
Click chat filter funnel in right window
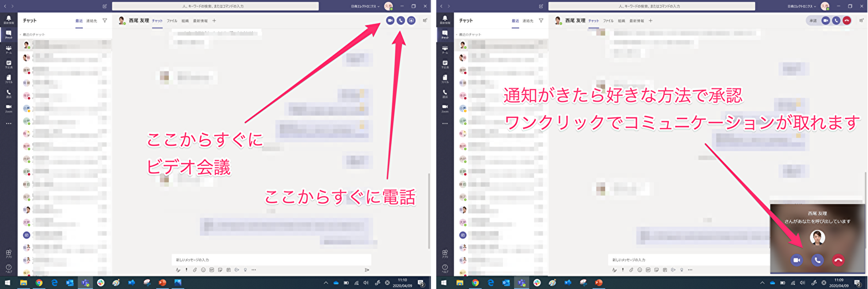541,20
